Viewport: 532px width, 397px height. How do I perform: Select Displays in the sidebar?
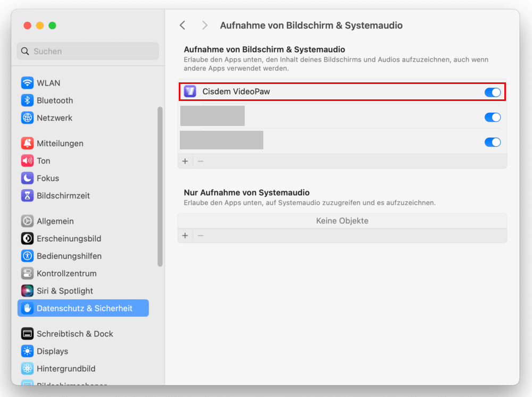click(x=83, y=351)
